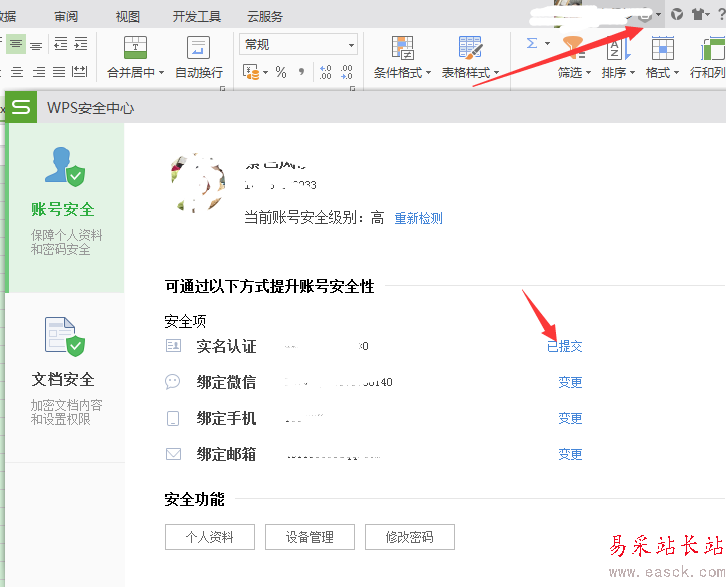Click the 个人资料 button

(210, 537)
